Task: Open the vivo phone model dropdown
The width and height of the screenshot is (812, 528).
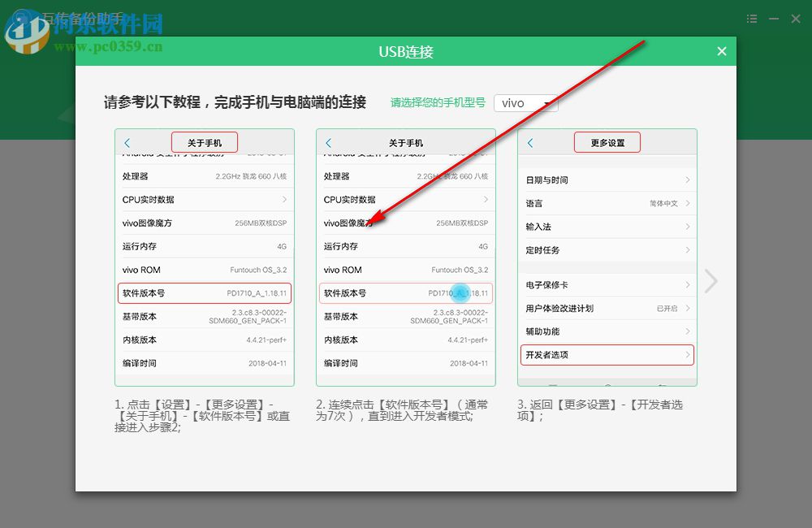Action: pos(526,103)
